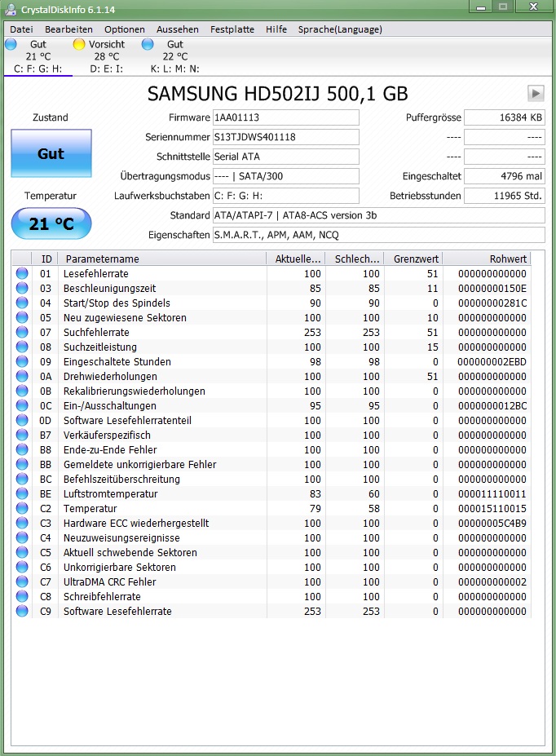
Task: Open the Datei menu
Action: click(x=21, y=29)
